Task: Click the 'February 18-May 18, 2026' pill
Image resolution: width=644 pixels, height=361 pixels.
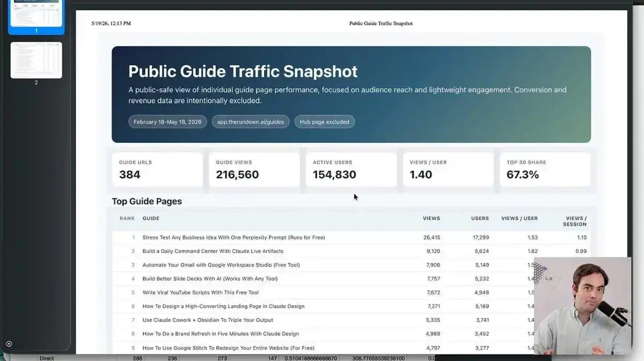Action: pyautogui.click(x=167, y=122)
